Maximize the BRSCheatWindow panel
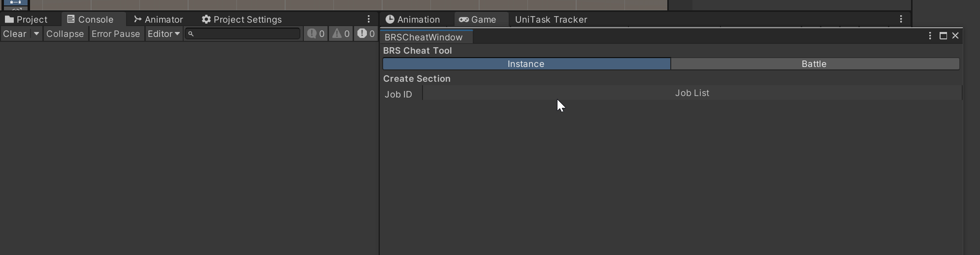The width and height of the screenshot is (980, 255). [x=943, y=36]
